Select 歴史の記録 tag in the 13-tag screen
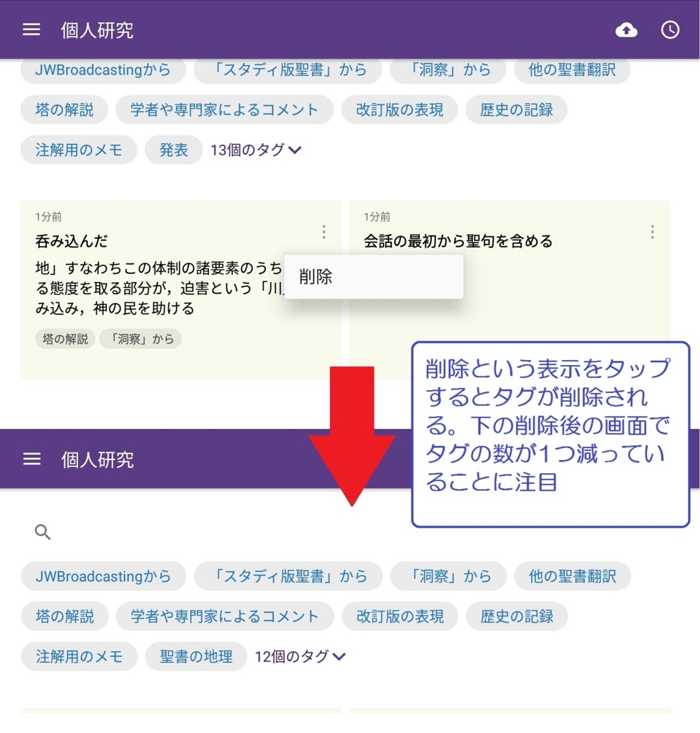700x733 pixels. click(516, 110)
